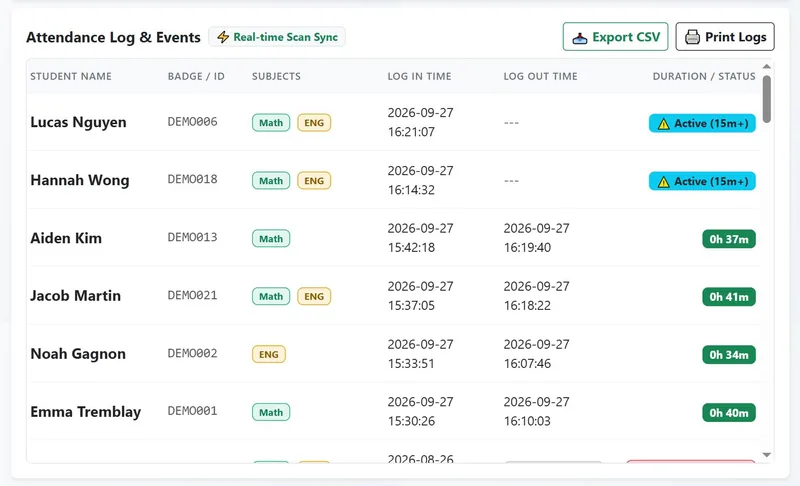Click Emma Tremblay's logout time 16:10:03

point(528,421)
